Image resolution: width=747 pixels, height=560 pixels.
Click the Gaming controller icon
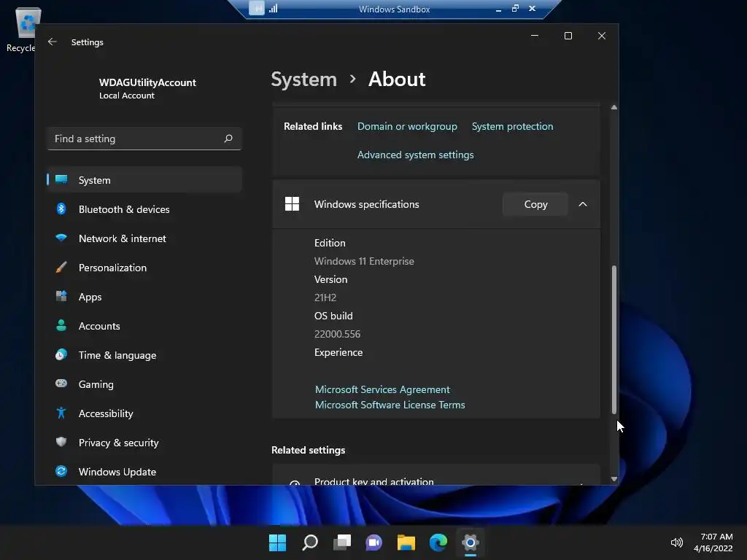61,384
